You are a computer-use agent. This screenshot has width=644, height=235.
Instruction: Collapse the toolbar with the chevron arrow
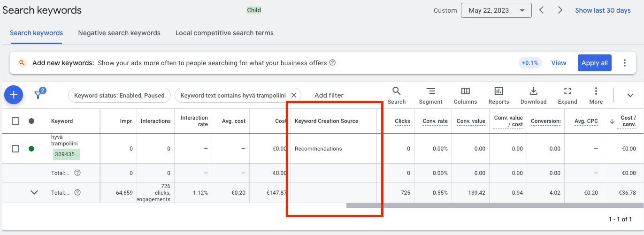coord(630,95)
